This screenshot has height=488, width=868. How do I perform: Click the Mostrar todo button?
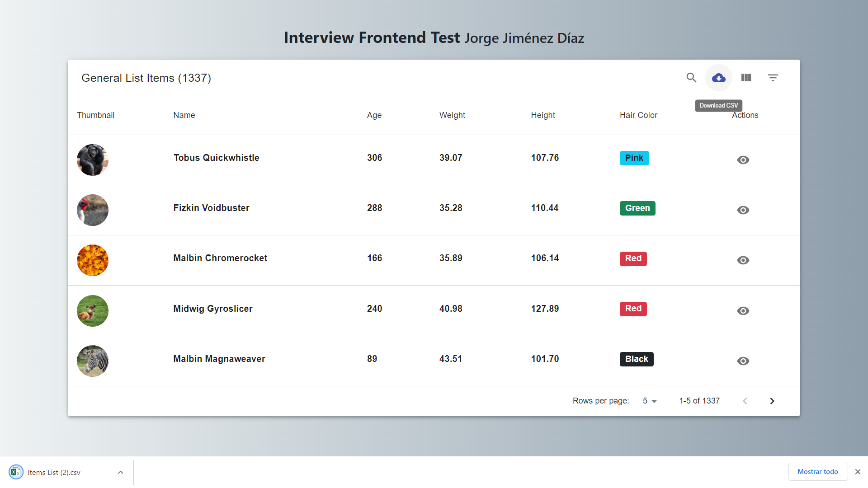pos(817,472)
